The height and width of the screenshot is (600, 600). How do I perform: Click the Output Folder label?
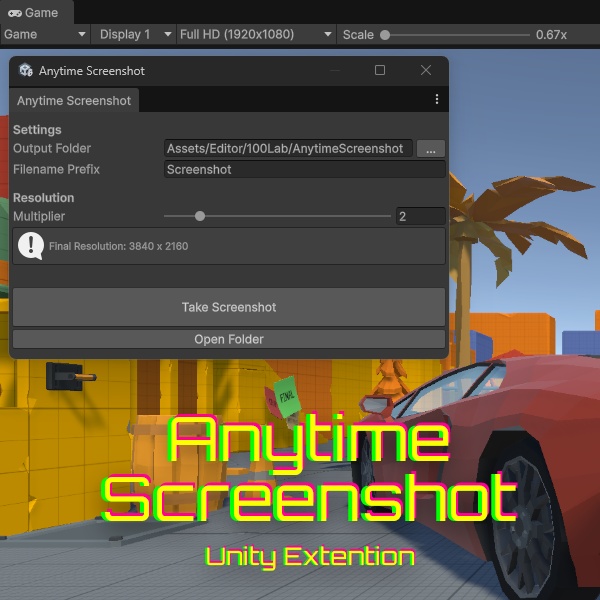52,148
